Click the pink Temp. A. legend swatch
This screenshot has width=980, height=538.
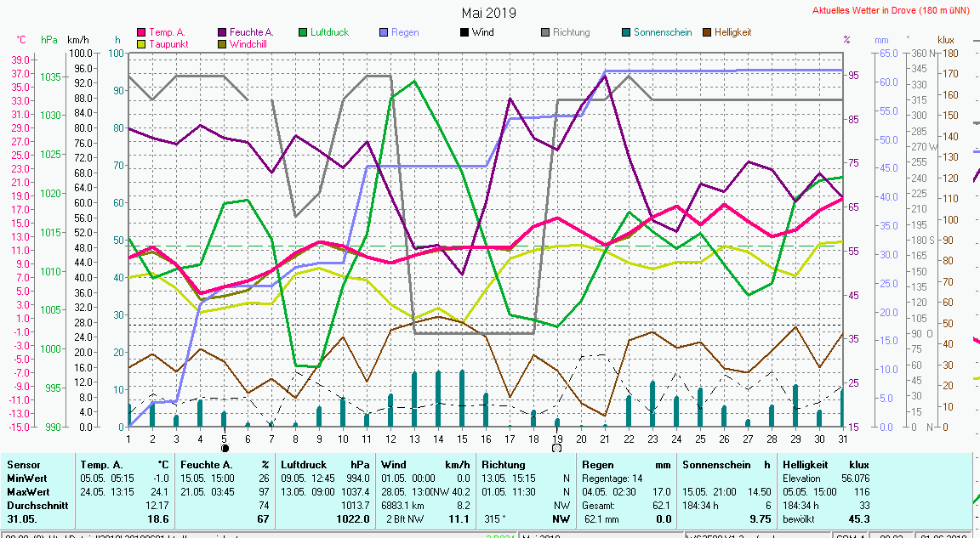point(142,33)
